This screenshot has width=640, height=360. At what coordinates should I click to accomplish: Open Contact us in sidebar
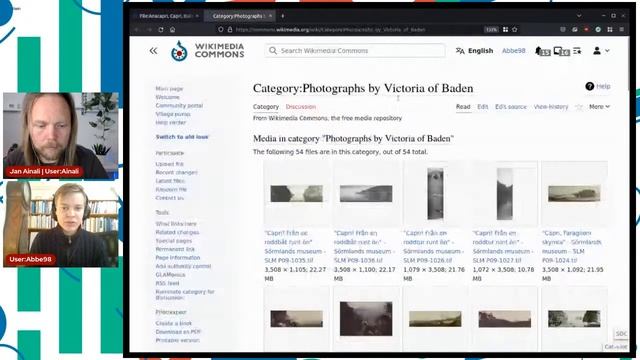169,198
